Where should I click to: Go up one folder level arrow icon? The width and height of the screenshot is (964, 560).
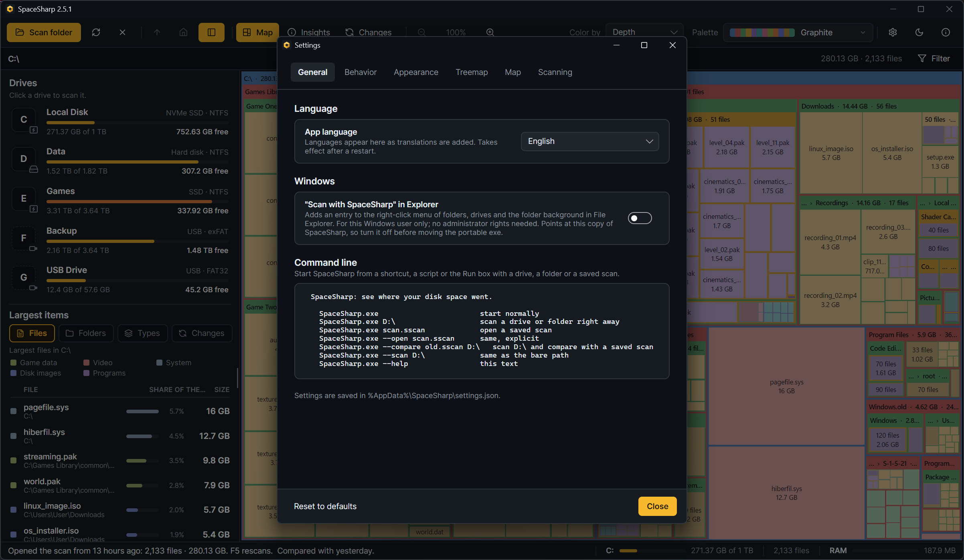pos(157,32)
